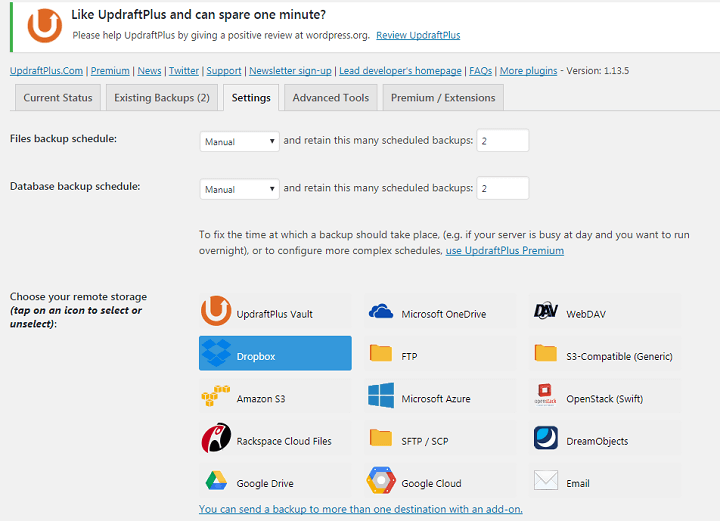Screen dimensions: 720x521
Task: Select the OpenStack (Swift) icon
Action: click(545, 395)
